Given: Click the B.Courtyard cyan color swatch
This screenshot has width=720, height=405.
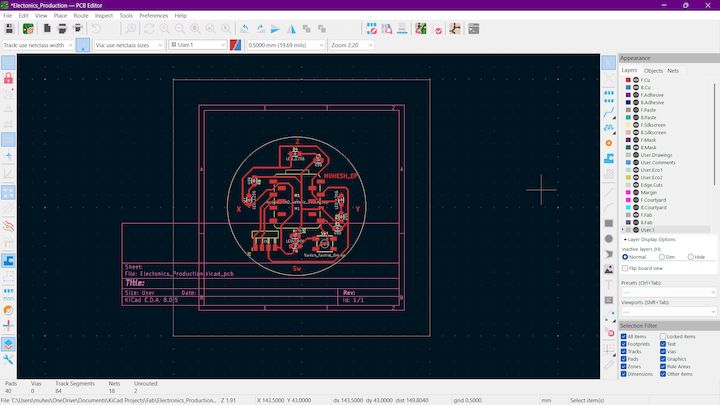Looking at the screenshot, I should (628, 208).
